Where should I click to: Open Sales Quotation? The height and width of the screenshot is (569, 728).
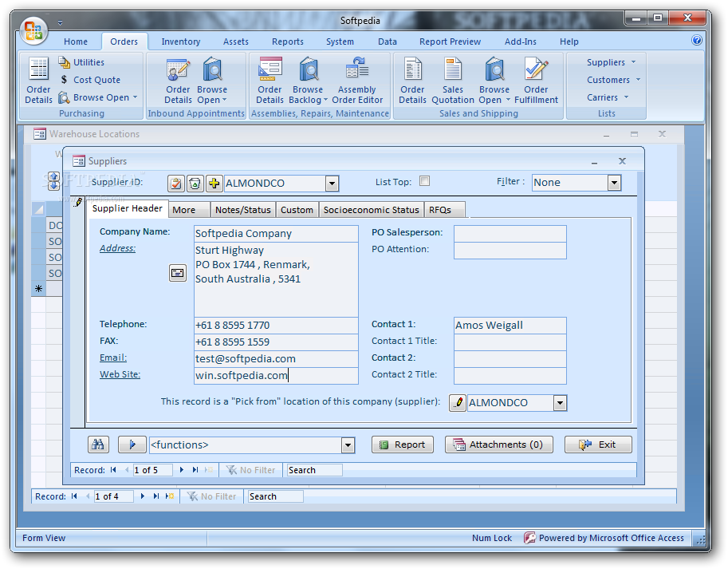(453, 81)
